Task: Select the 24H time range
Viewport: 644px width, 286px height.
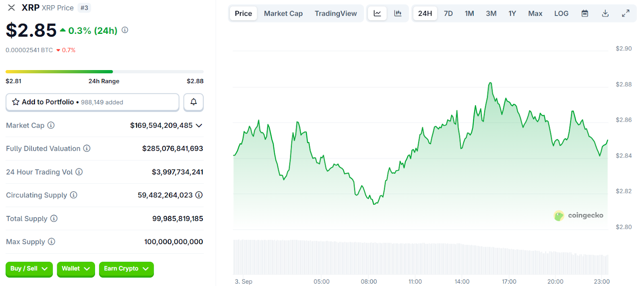Action: coord(425,13)
